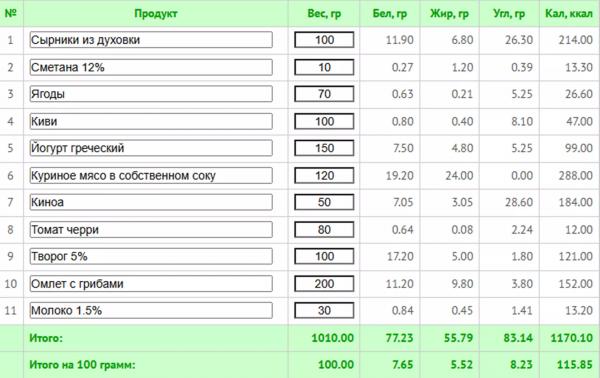Image resolution: width=600 pixels, height=378 pixels.
Task: Click the 'Итого:' row label
Action: 46,338
